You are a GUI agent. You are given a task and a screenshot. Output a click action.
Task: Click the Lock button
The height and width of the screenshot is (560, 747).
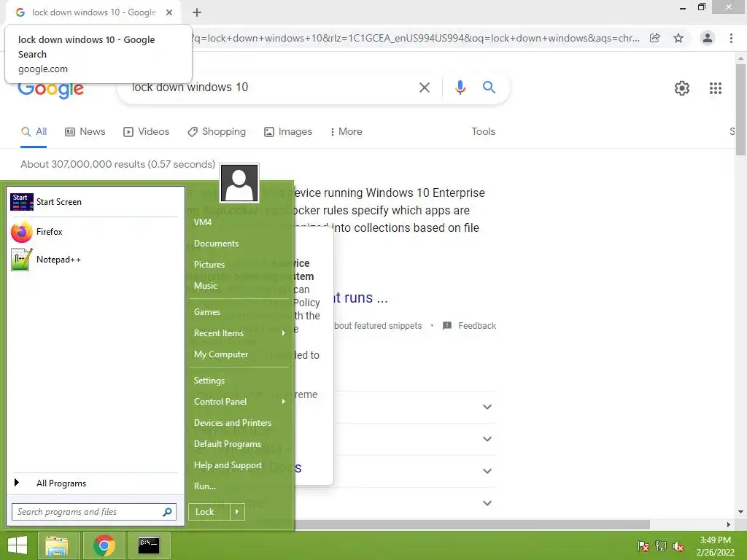(209, 512)
